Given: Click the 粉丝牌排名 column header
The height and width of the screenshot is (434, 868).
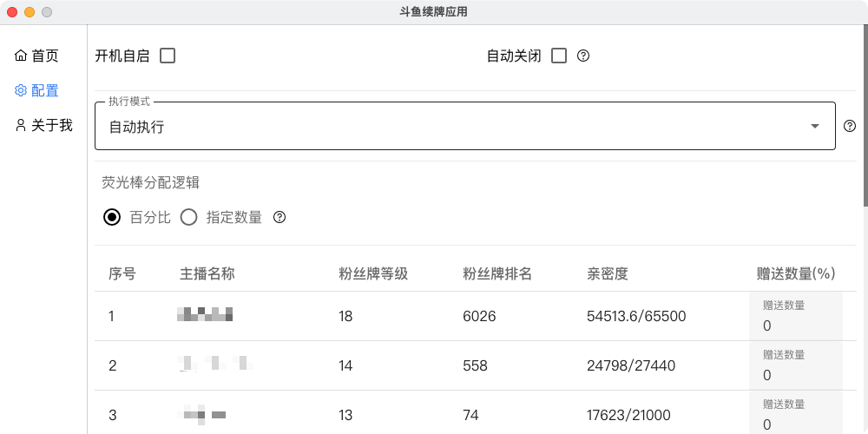Looking at the screenshot, I should pos(497,273).
